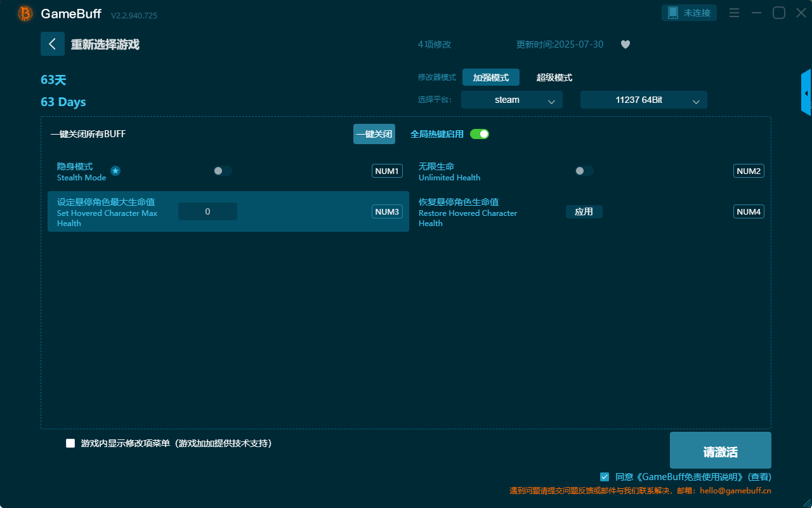This screenshot has width=812, height=508.
Task: Click the GameBuff logo icon
Action: pos(25,13)
